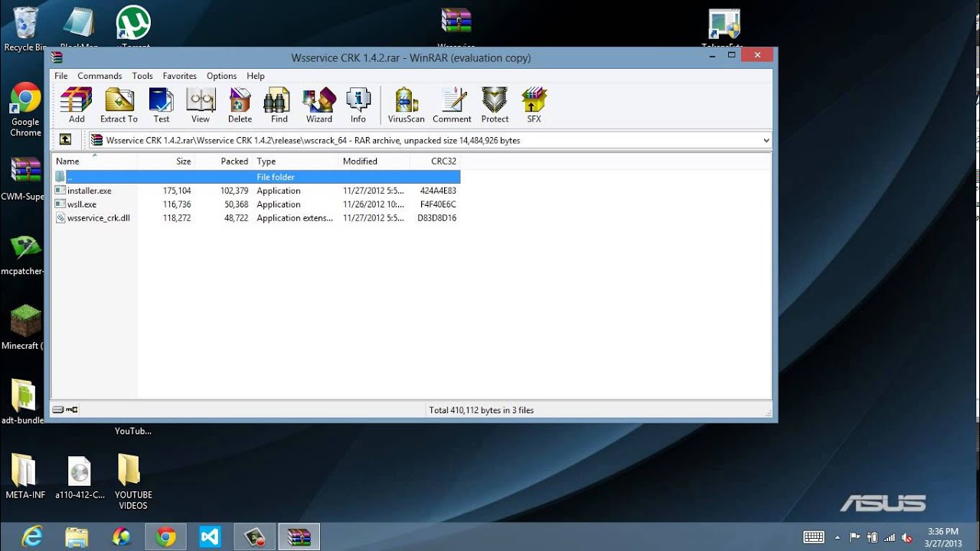Expand the archive path dropdown
Viewport: 980px width, 551px height.
(x=766, y=140)
